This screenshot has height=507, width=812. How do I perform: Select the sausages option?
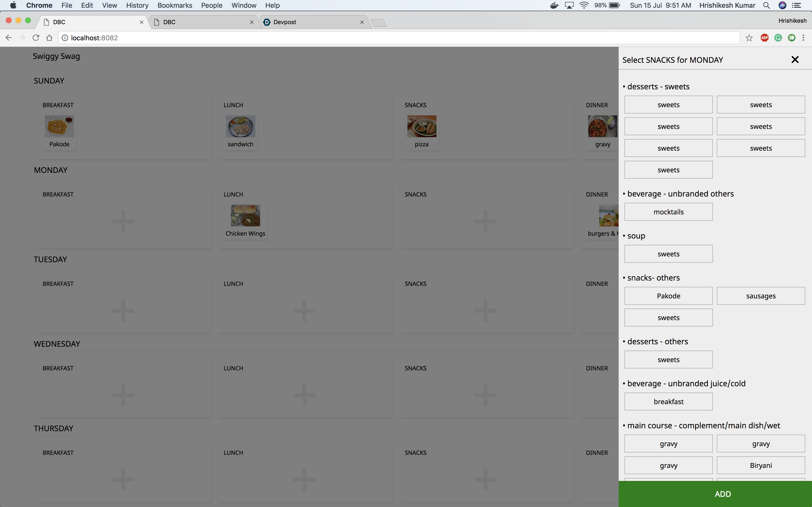[x=760, y=296]
